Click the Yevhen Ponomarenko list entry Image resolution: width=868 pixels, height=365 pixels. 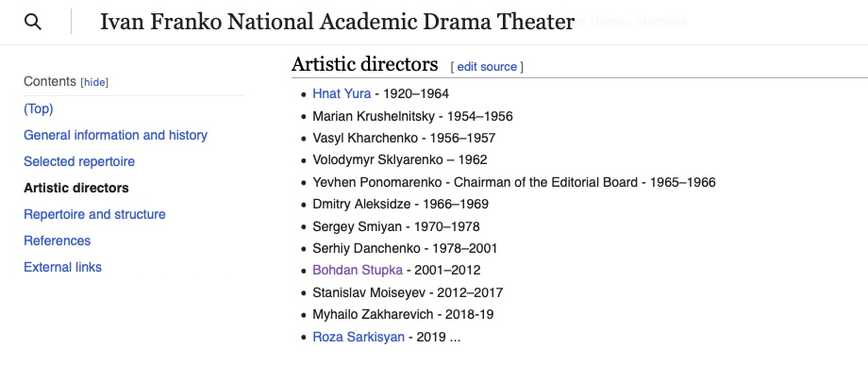(513, 182)
